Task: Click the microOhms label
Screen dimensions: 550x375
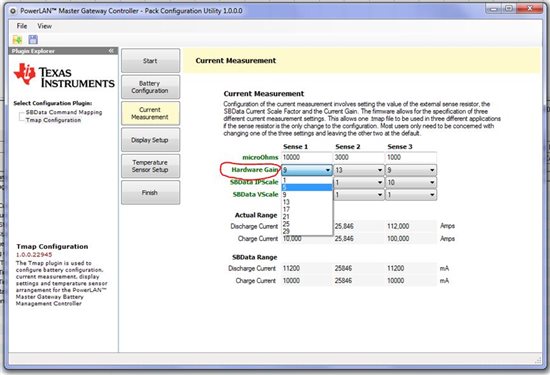Action: (260, 157)
